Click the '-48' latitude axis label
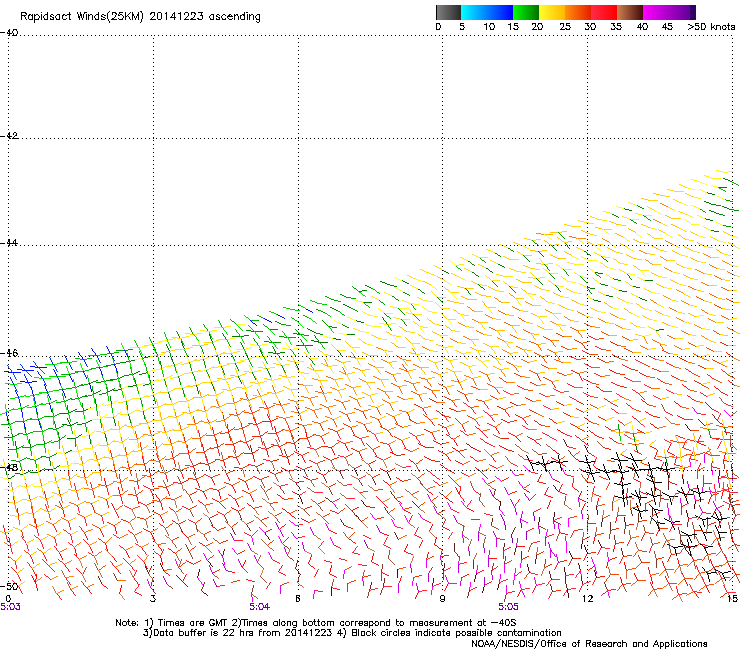The width and height of the screenshot is (740, 650). point(9,467)
